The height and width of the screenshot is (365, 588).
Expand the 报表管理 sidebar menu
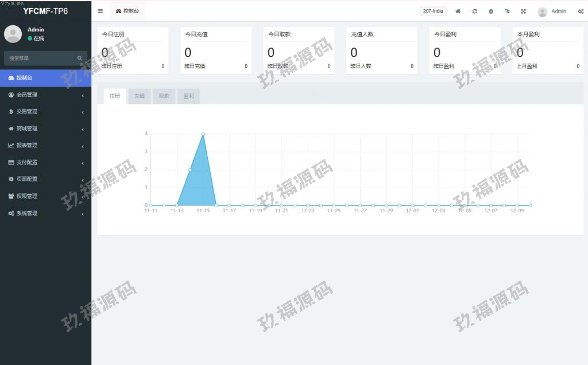[x=45, y=145]
